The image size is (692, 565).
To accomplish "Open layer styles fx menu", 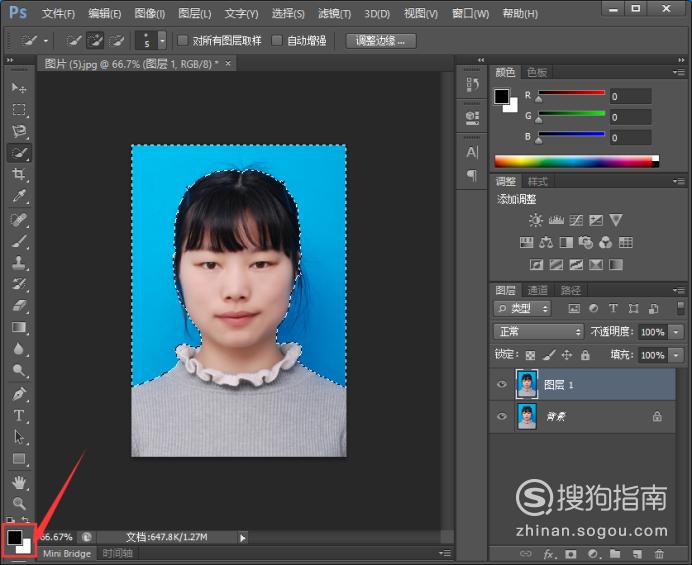I will [x=549, y=554].
